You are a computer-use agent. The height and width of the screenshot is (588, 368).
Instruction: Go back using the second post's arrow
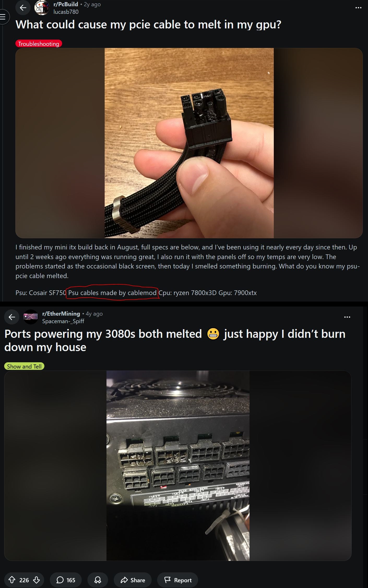(x=12, y=317)
